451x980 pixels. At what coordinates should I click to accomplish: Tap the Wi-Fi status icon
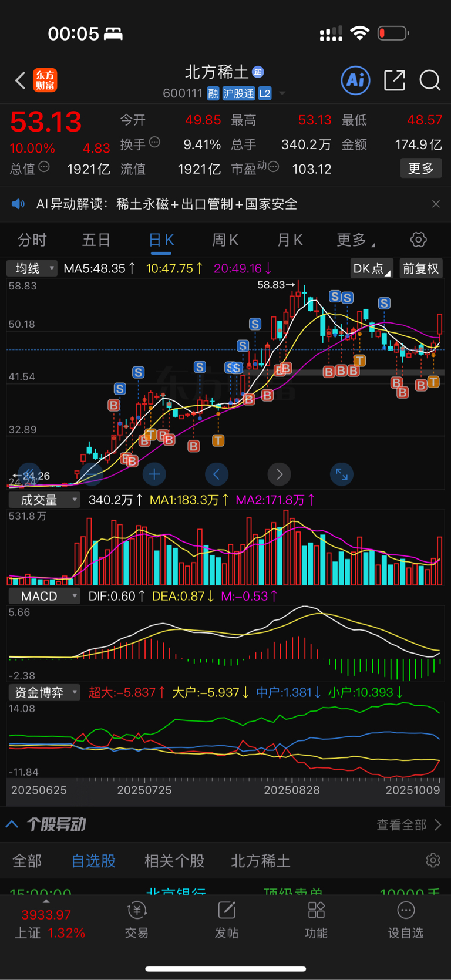[359, 33]
